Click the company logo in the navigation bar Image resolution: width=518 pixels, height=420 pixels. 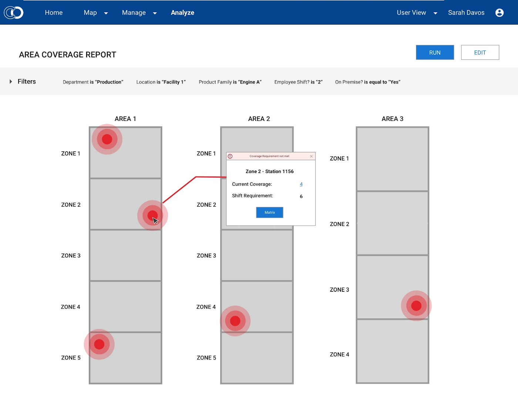pos(13,12)
